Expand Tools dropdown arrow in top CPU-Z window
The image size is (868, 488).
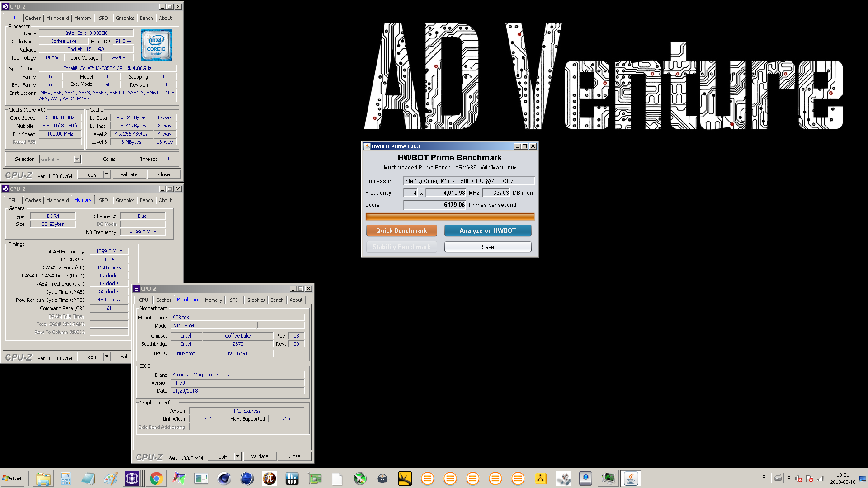pyautogui.click(x=107, y=174)
